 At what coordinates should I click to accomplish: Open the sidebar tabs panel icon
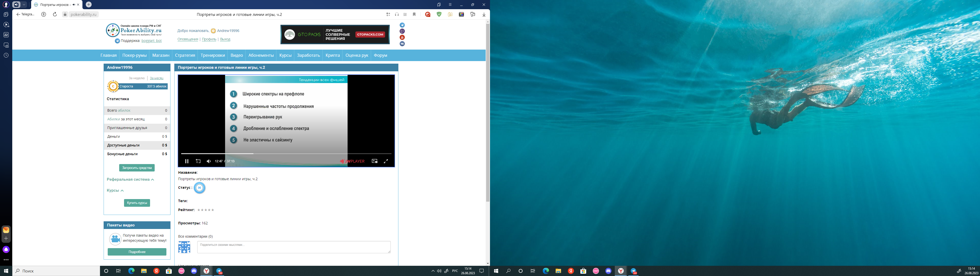(x=6, y=15)
